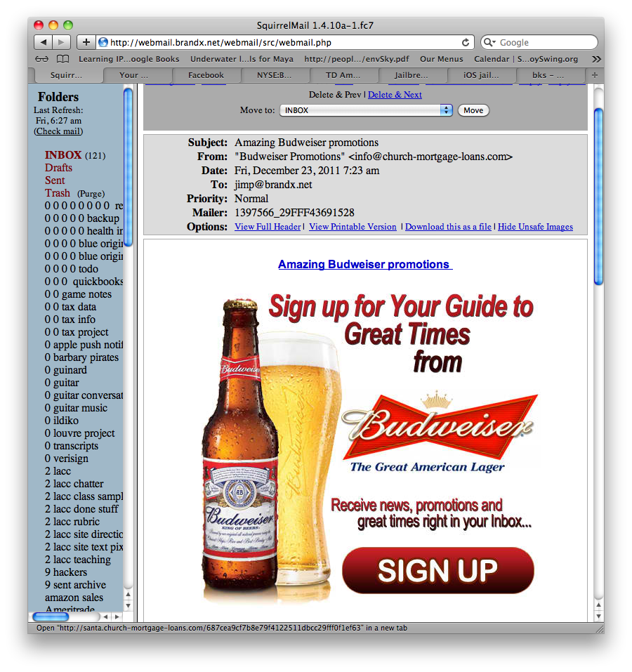632x672 pixels.
Task: Switch to the NYSE:B... tab
Action: pyautogui.click(x=275, y=75)
